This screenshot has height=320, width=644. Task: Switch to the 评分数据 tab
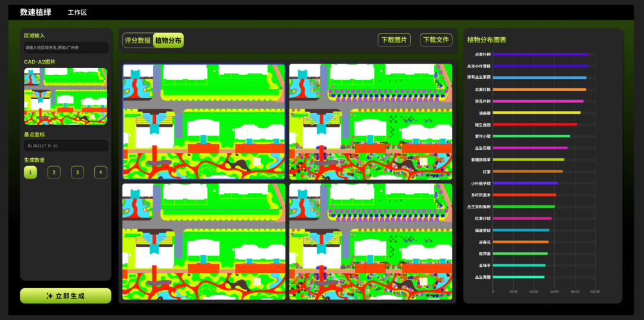click(x=138, y=41)
